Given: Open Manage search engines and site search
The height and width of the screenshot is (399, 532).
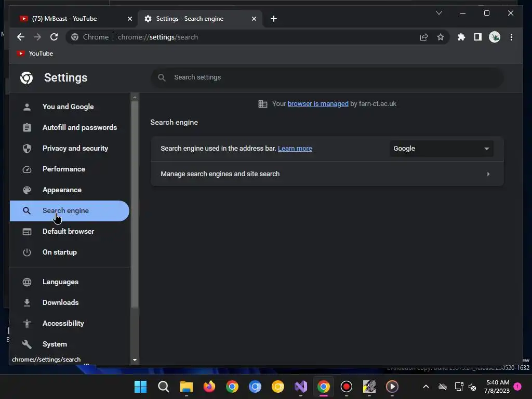Looking at the screenshot, I should pyautogui.click(x=327, y=174).
